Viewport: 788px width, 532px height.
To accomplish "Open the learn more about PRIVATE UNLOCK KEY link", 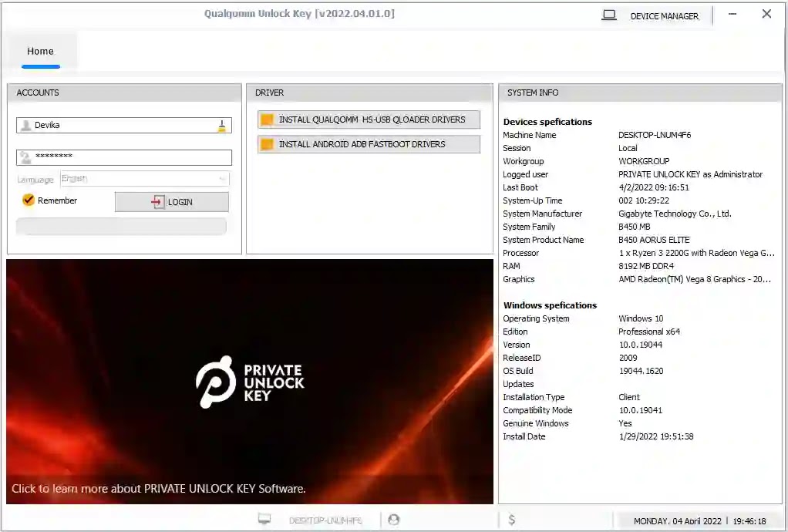I will pyautogui.click(x=158, y=488).
